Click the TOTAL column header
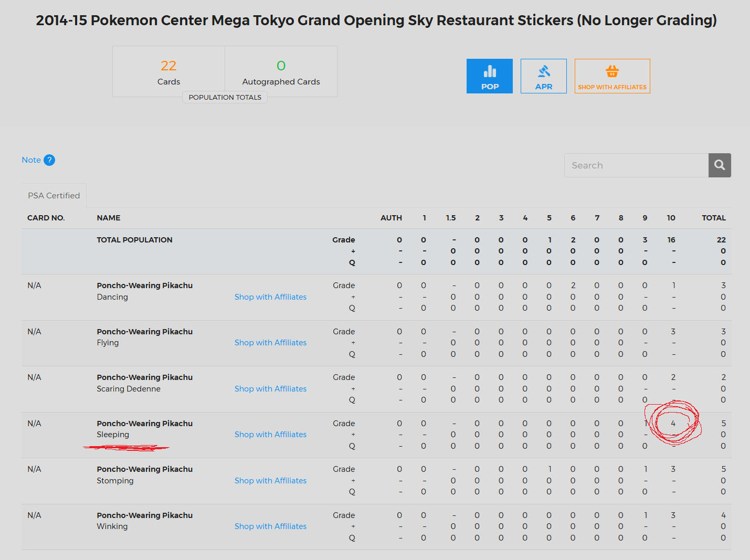Image resolution: width=750 pixels, height=560 pixels. 713,218
